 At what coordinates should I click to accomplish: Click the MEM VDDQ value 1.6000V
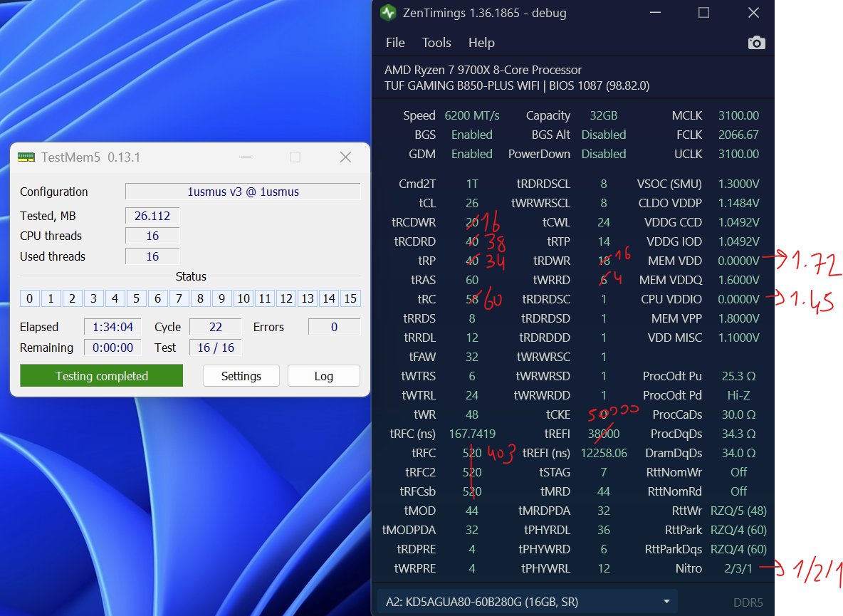pos(739,280)
